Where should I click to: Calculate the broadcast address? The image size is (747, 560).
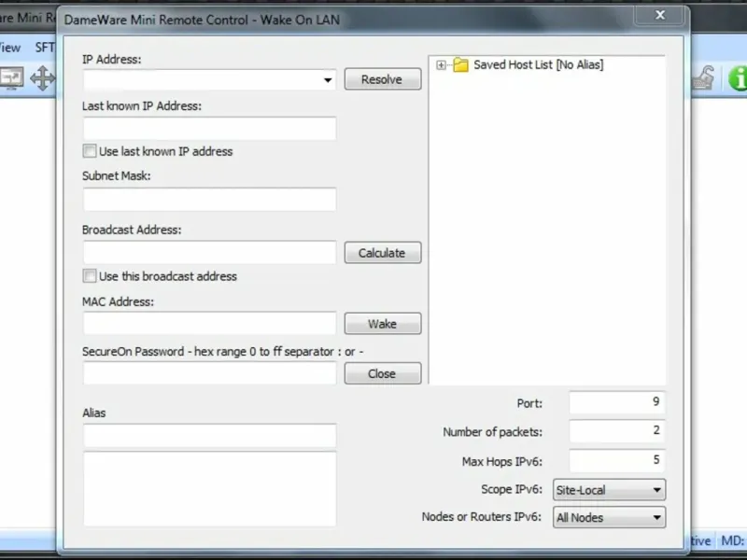pyautogui.click(x=383, y=252)
